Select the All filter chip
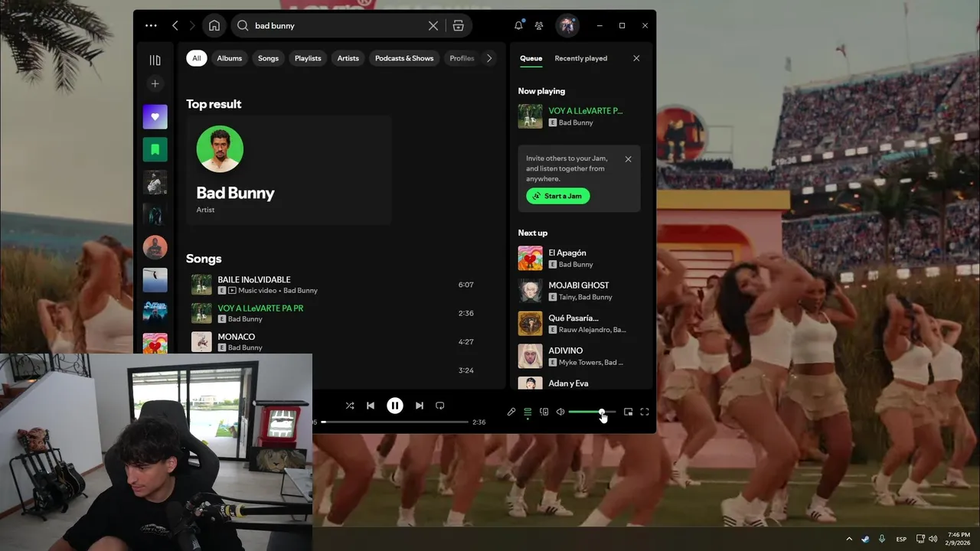This screenshot has height=551, width=980. (197, 58)
